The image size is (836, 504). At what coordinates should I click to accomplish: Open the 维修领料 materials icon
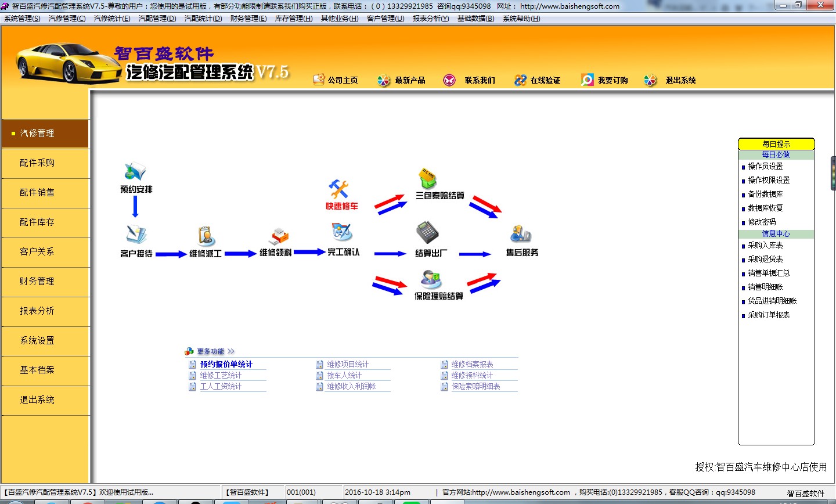click(278, 236)
